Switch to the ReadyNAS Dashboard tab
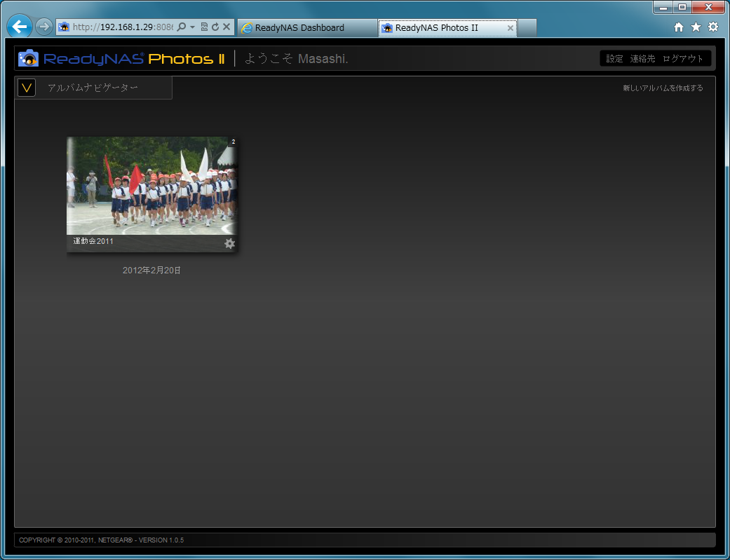The height and width of the screenshot is (560, 730). coord(299,28)
